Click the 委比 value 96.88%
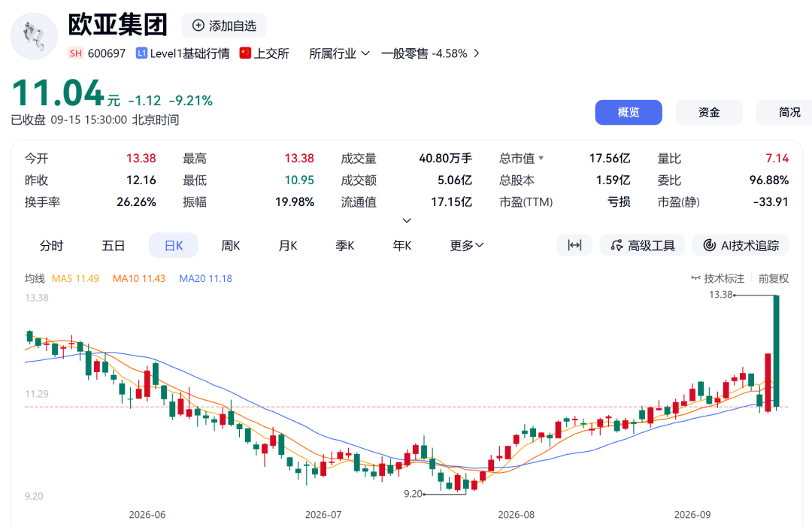Image resolution: width=812 pixels, height=527 pixels. [769, 180]
